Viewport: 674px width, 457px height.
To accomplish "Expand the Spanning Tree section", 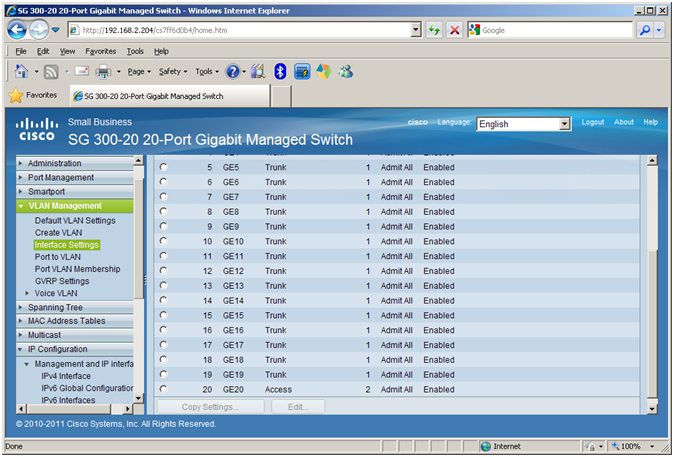I will [20, 307].
